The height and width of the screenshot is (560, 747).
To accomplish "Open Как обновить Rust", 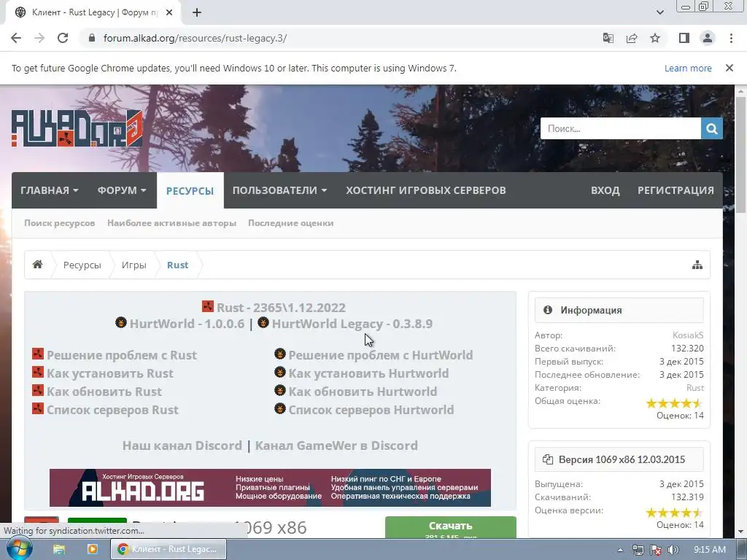I will pos(104,392).
